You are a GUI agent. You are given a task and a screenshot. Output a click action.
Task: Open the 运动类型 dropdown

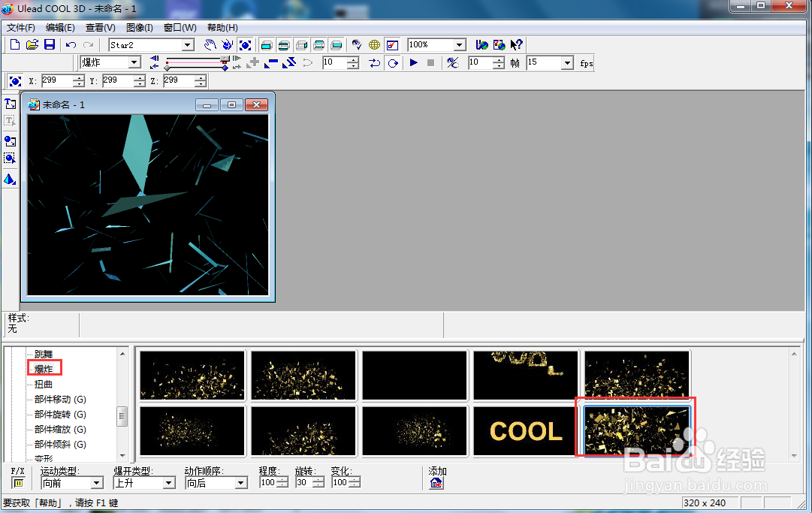[97, 483]
